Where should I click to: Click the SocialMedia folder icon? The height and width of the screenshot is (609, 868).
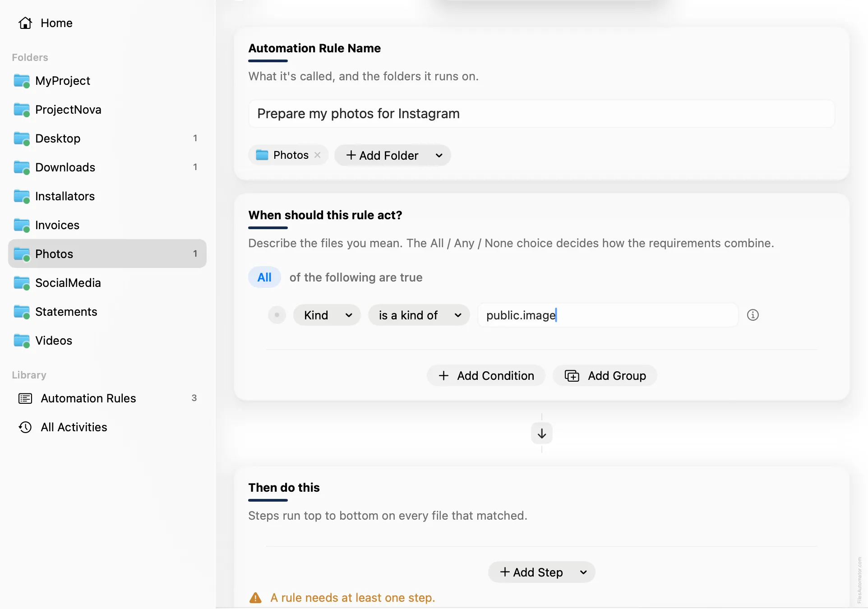(x=22, y=283)
